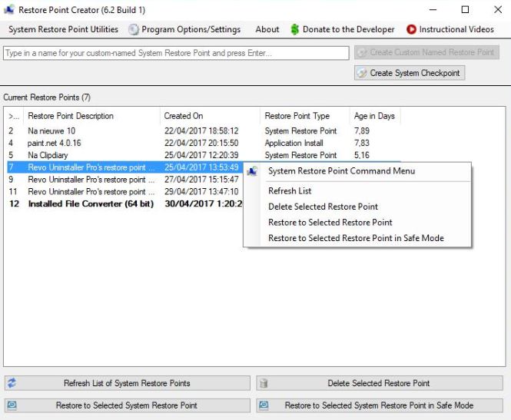Open the System Restore Point Utilities menu
The height and width of the screenshot is (420, 511).
[x=63, y=29]
